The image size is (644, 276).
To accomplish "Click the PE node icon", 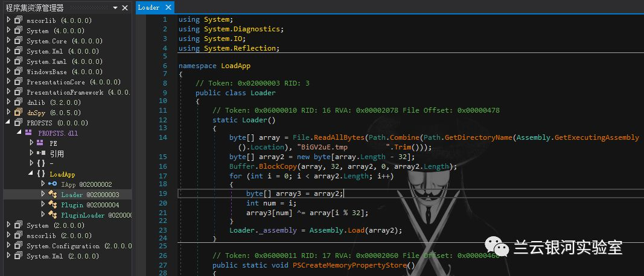I will point(40,143).
